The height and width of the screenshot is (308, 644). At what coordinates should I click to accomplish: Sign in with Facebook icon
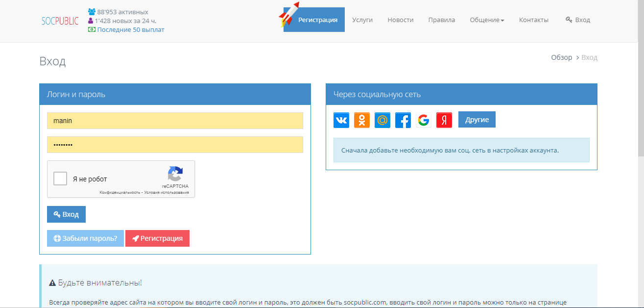403,120
